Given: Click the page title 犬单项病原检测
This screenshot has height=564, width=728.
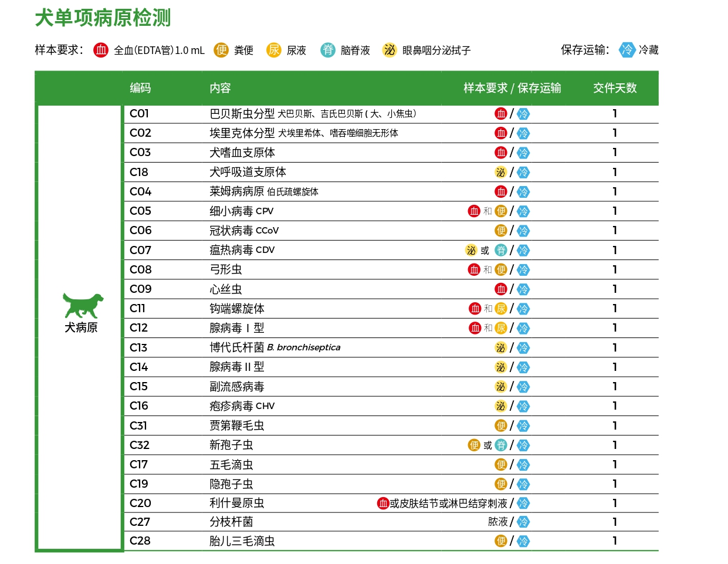Looking at the screenshot, I should [103, 18].
